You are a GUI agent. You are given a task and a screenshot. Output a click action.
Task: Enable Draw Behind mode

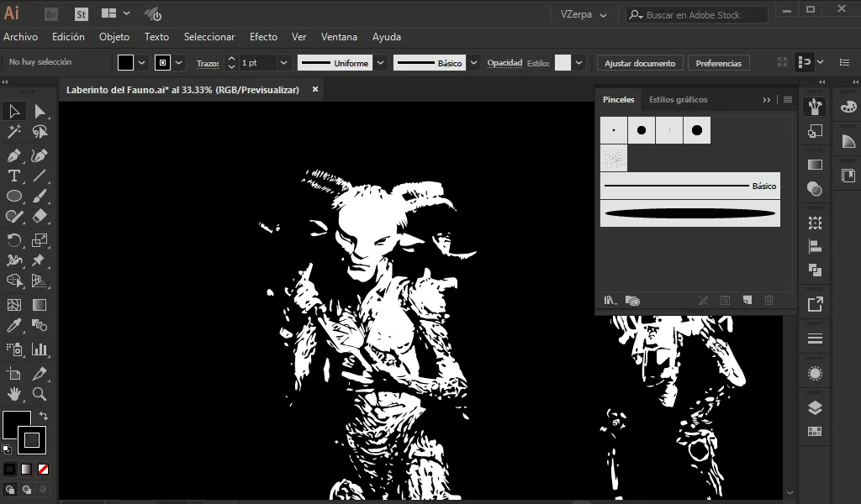click(27, 489)
